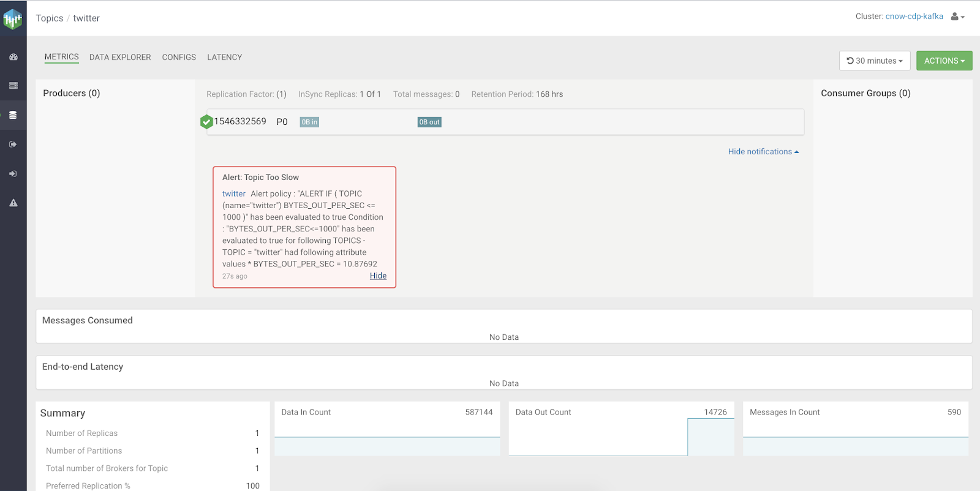Click the Messages In Count chart area
The height and width of the screenshot is (491, 980).
click(856, 446)
